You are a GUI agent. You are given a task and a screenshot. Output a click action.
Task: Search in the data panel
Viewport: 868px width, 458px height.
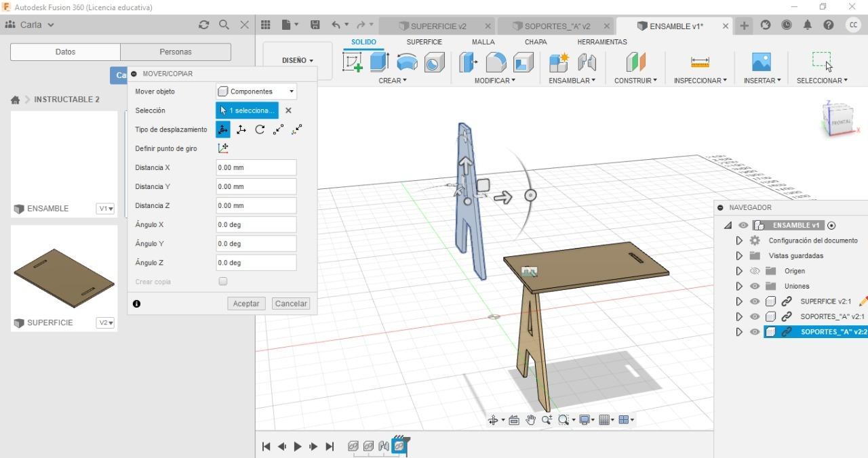point(224,25)
